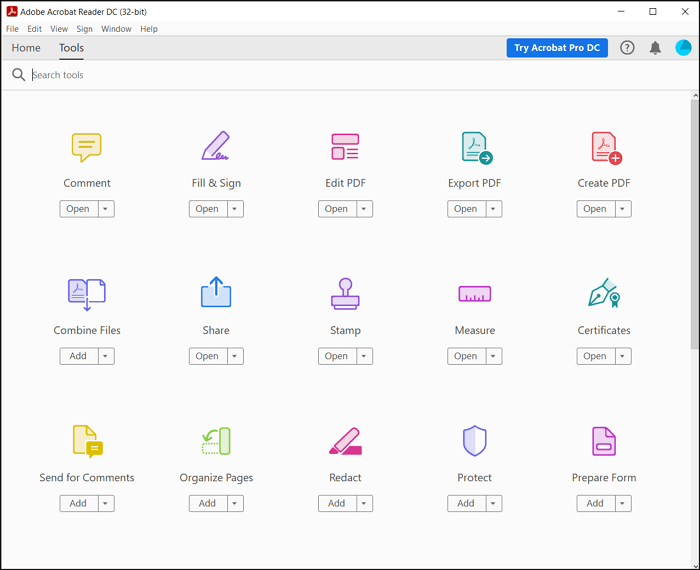Click Try Acrobat Pro DC button

coord(557,48)
